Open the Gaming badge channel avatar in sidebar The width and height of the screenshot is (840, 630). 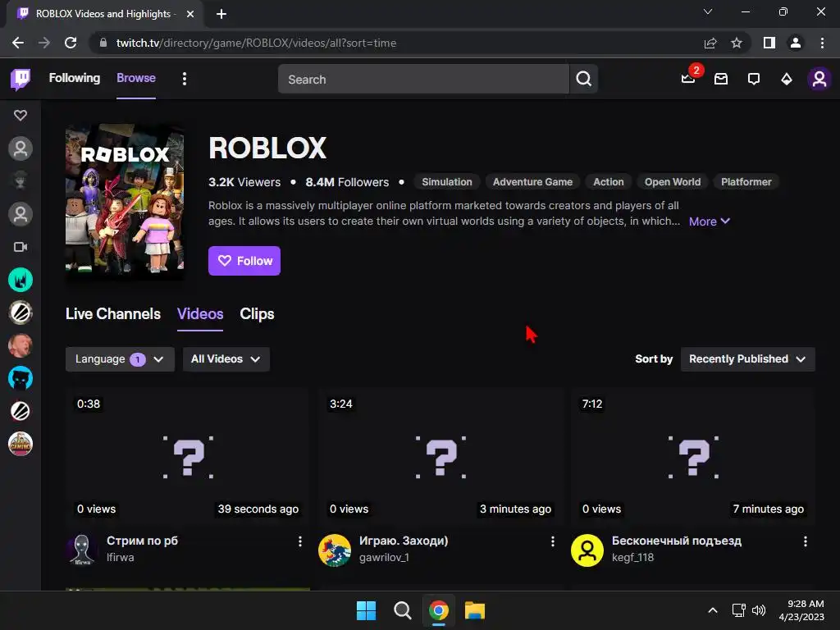click(x=21, y=444)
